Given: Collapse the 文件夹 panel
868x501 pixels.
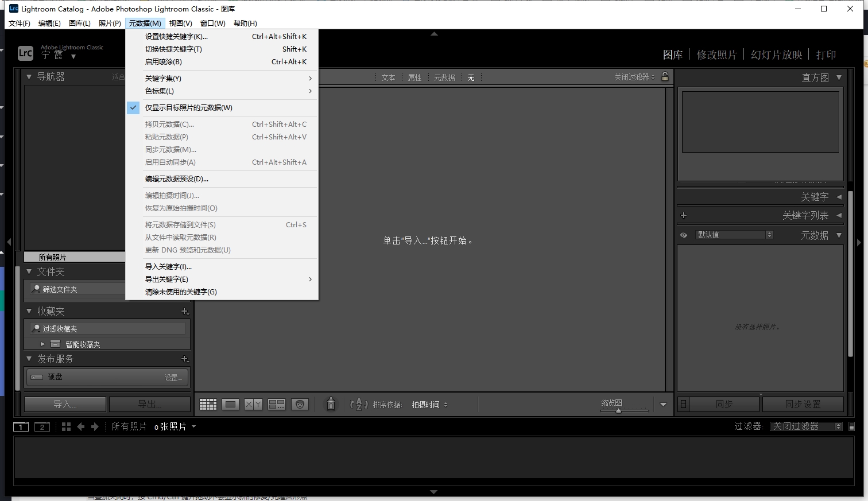Looking at the screenshot, I should (x=29, y=271).
